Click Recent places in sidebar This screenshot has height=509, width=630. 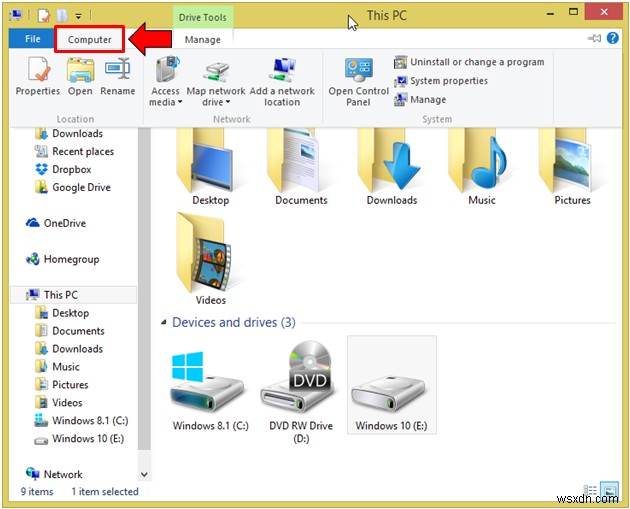click(x=74, y=151)
